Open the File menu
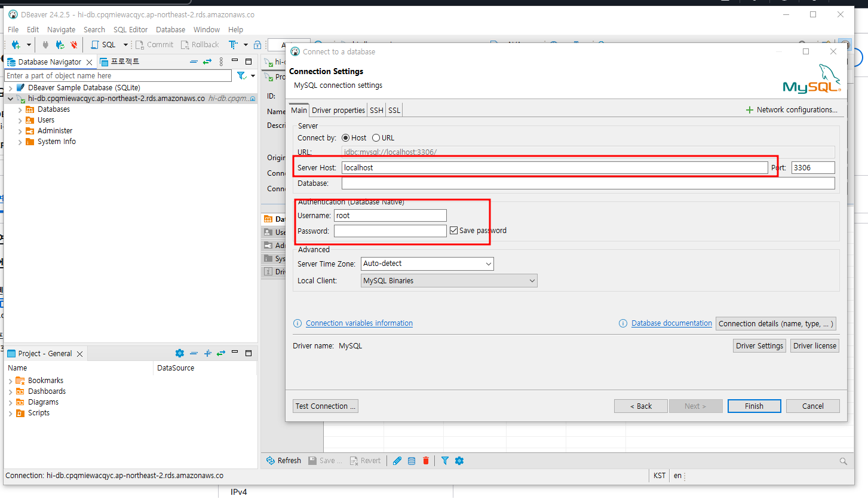Image resolution: width=868 pixels, height=499 pixels. tap(13, 29)
